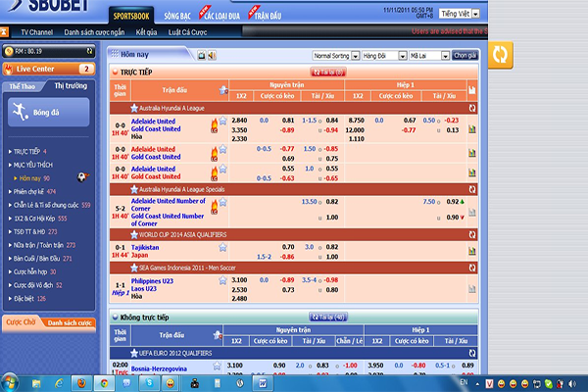Screen dimensions: 588x392
Task: Open Cược hỗn hợp 30 in sidebar
Action: 32,272
